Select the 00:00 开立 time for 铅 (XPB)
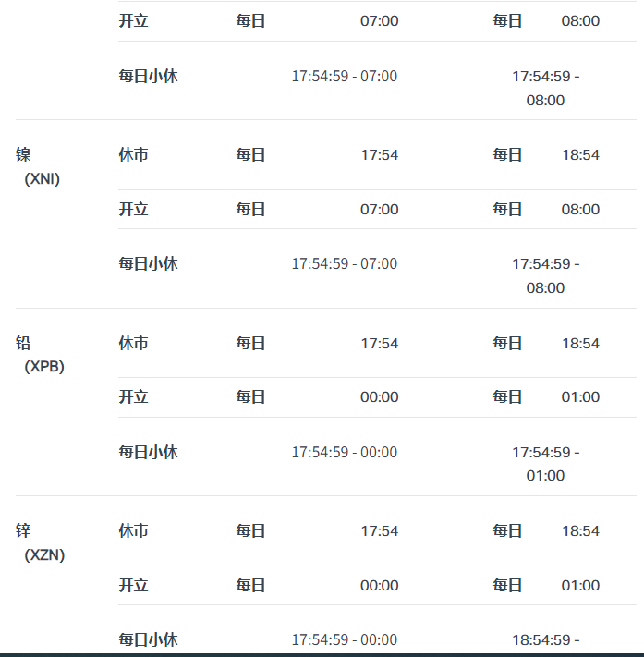Screen dimensions: 644x657 coord(379,397)
